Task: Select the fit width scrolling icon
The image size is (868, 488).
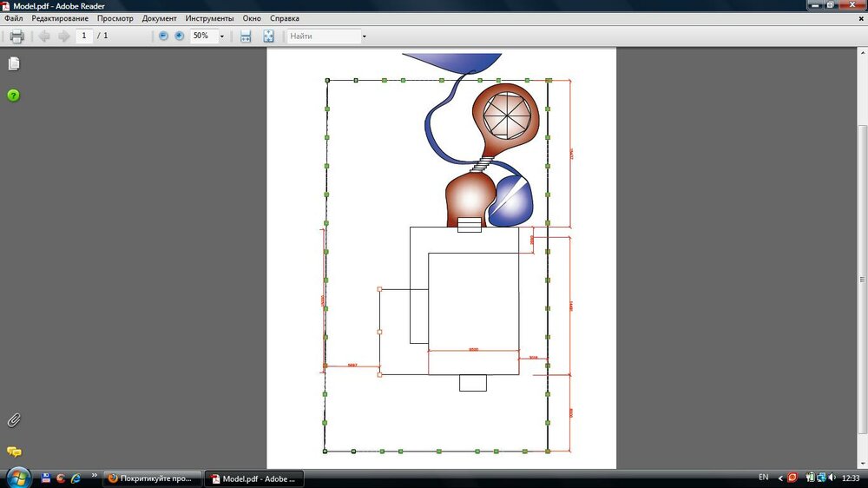Action: point(246,36)
